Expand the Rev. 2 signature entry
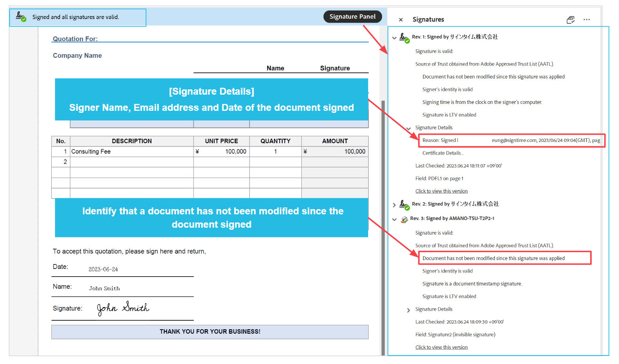This screenshot has height=364, width=619. pos(394,205)
